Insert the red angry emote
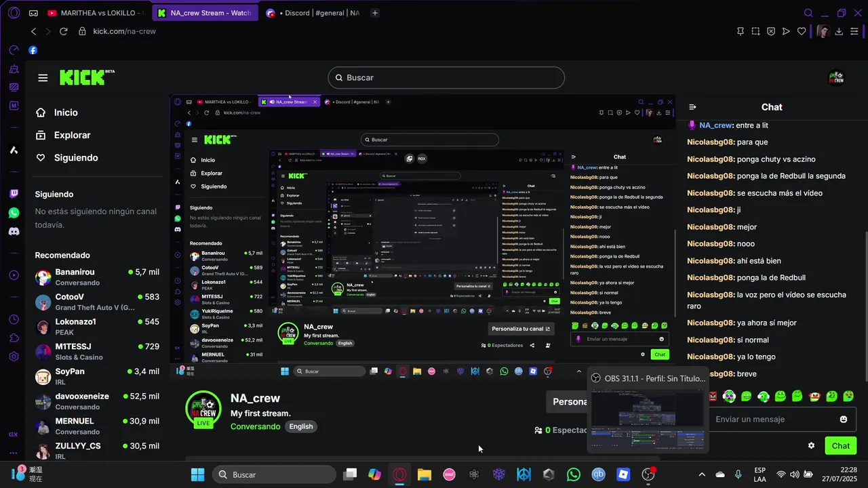Viewport: 868px width, 488px height. coord(713,396)
